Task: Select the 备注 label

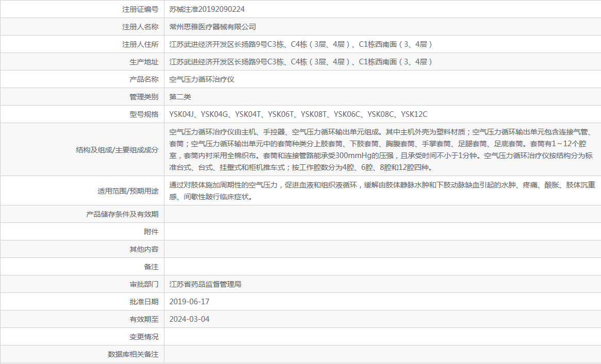Action: pyautogui.click(x=151, y=267)
